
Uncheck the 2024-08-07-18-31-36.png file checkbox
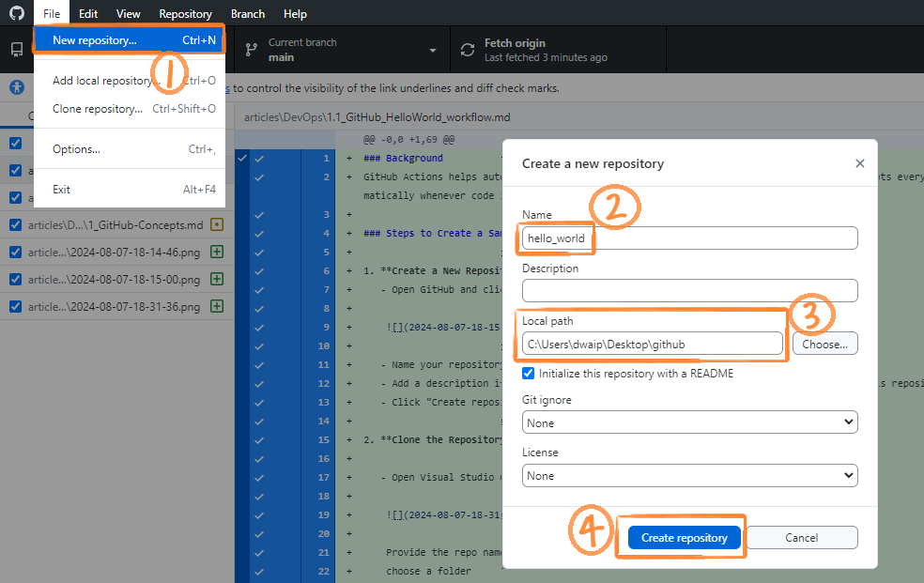[16, 306]
